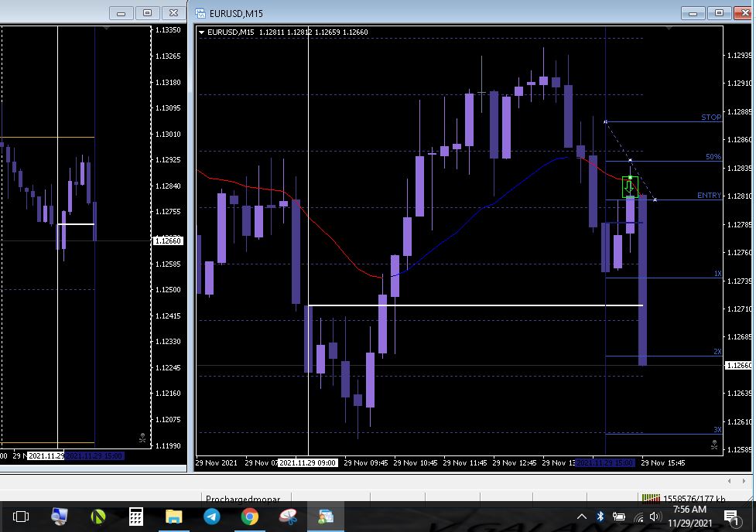Click the 1558576/177 kb traffic readout
Viewport: 756px width, 532px height.
694,499
